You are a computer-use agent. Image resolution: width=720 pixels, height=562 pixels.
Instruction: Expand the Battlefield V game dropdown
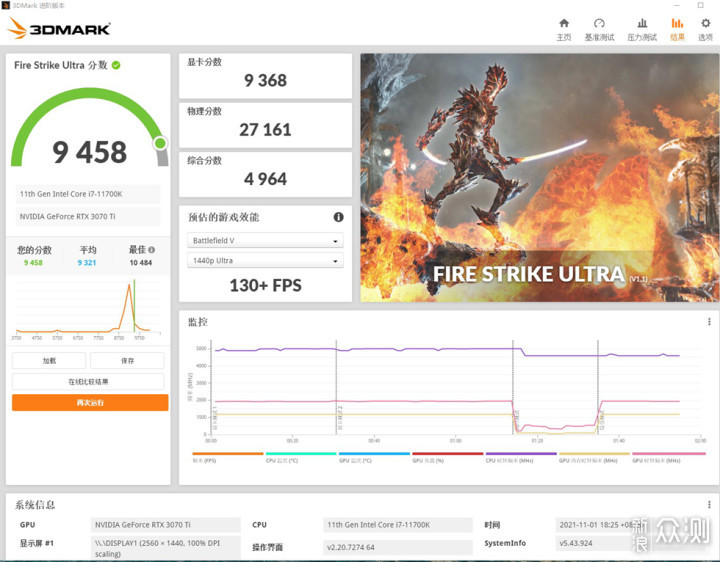[265, 241]
